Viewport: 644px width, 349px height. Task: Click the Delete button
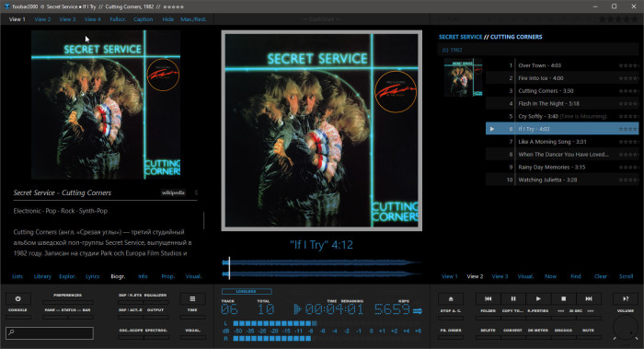pyautogui.click(x=488, y=330)
